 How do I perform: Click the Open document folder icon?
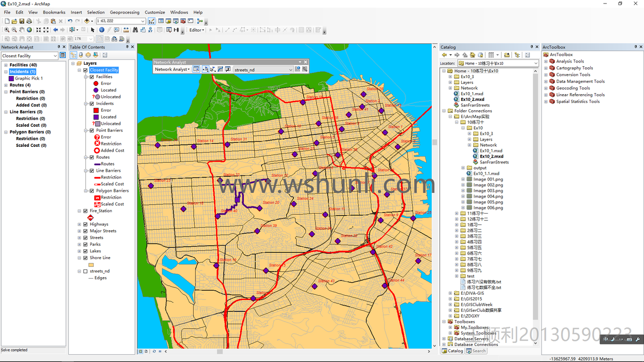14,21
